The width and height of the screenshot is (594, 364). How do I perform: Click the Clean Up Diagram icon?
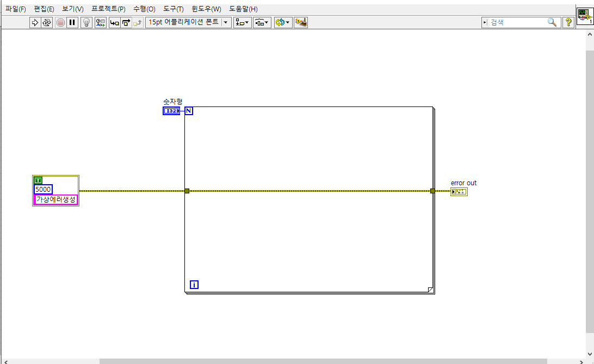coord(301,22)
